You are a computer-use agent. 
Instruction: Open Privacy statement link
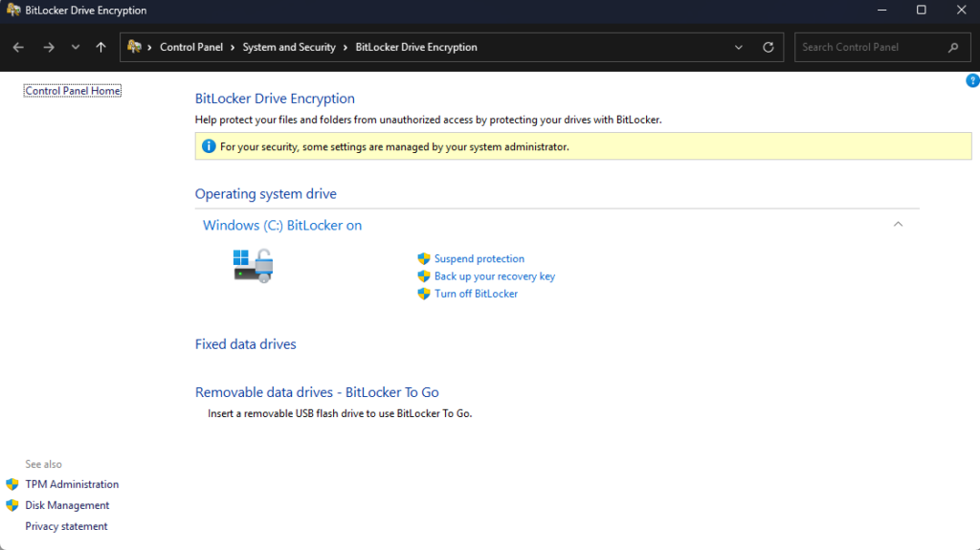pyautogui.click(x=66, y=526)
